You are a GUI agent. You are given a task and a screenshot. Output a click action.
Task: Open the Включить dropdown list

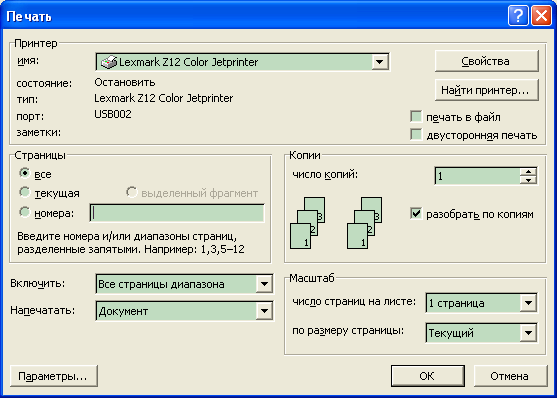[264, 284]
